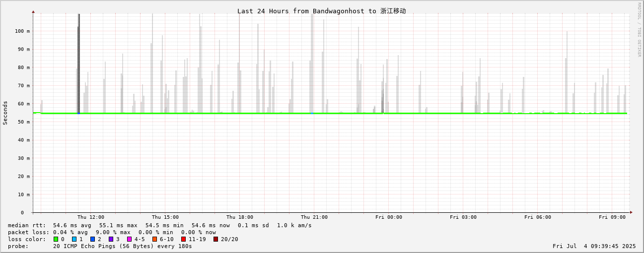The height and width of the screenshot is (253, 644).
Task: Click the 'Thu 12:00' time axis label
Action: click(91, 217)
